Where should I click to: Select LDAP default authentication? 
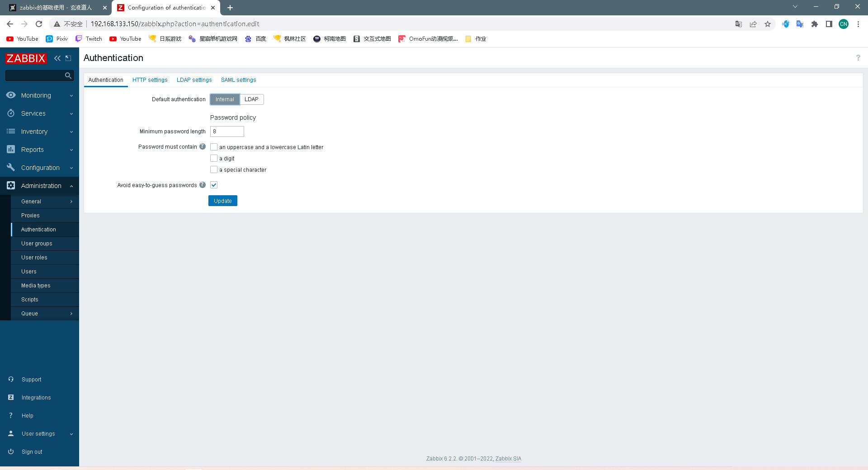click(x=251, y=99)
